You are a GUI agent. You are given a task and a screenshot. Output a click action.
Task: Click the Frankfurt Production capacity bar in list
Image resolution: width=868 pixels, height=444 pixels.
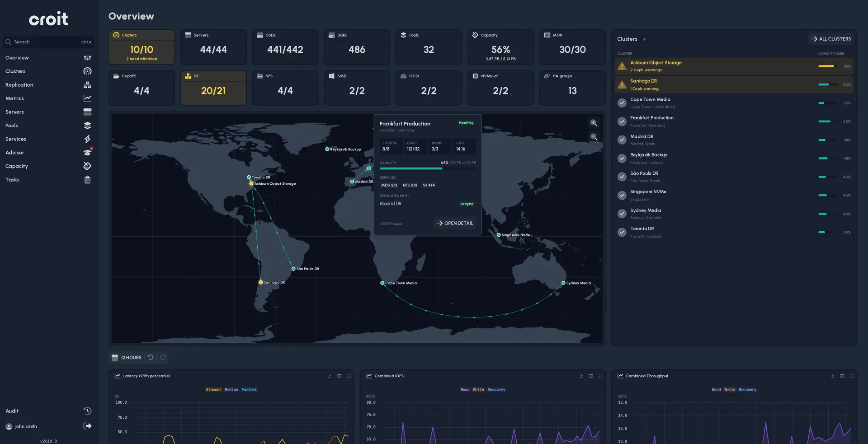(x=828, y=122)
